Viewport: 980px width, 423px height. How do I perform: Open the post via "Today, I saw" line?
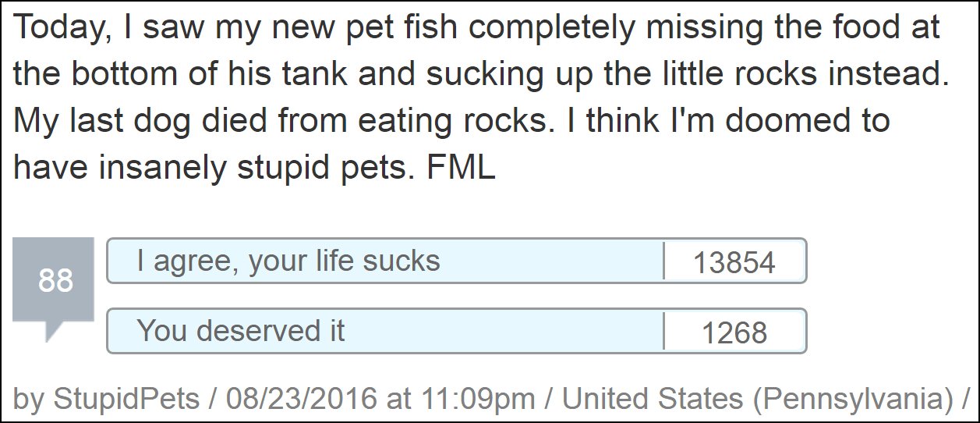(x=477, y=28)
